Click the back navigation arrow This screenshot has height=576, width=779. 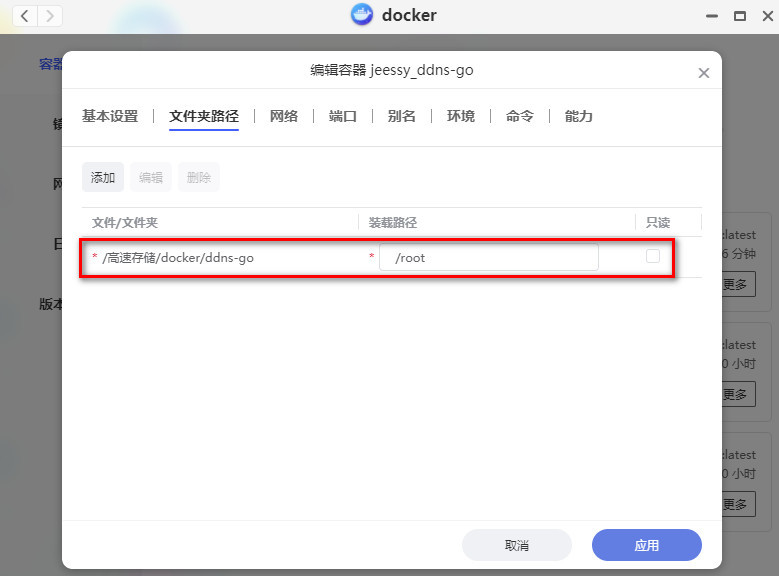coord(24,16)
